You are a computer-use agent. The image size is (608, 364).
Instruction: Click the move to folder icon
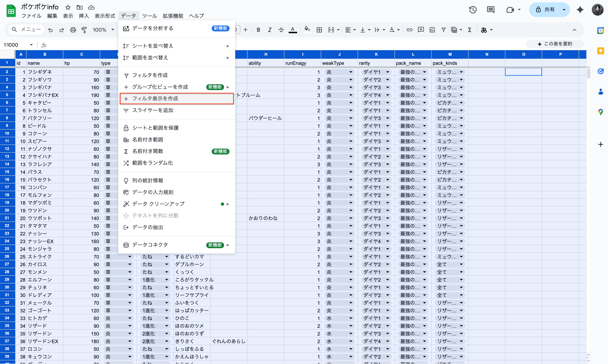click(79, 7)
